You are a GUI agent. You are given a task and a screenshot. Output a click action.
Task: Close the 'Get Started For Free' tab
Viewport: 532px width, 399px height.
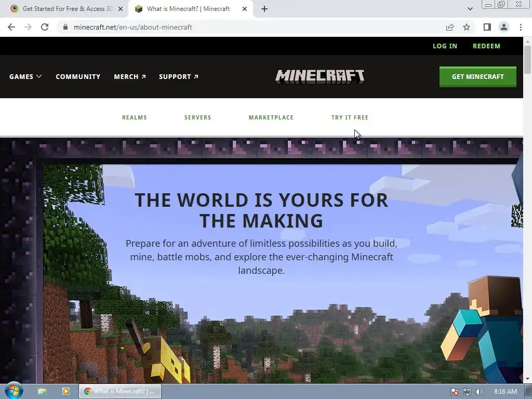tap(121, 9)
